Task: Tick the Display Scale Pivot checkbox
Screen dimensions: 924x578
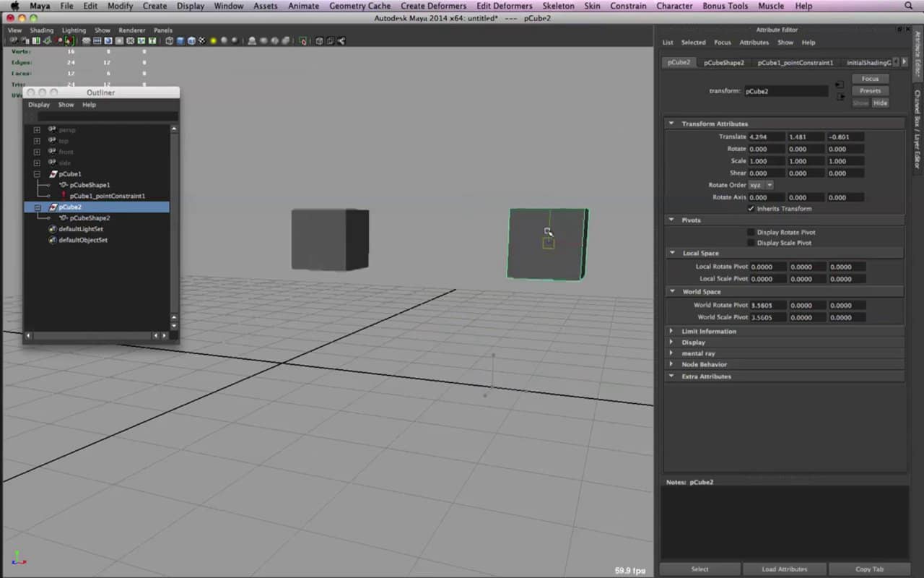Action: pyautogui.click(x=751, y=243)
